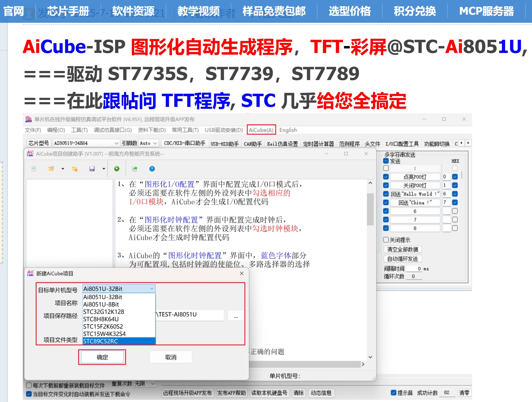Toggle send checkbox for row 8
Viewport: 532px width, 402px height.
pyautogui.click(x=386, y=228)
